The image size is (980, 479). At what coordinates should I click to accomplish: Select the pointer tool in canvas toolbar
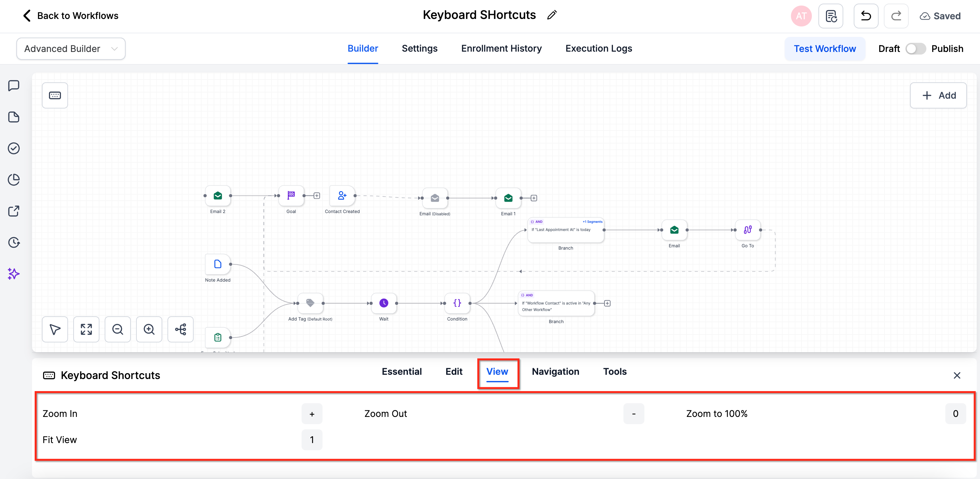55,329
